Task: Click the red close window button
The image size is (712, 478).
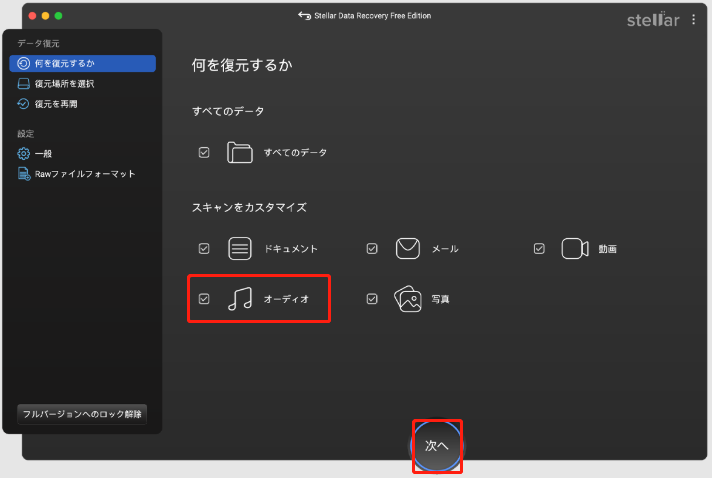Action: pyautogui.click(x=32, y=16)
